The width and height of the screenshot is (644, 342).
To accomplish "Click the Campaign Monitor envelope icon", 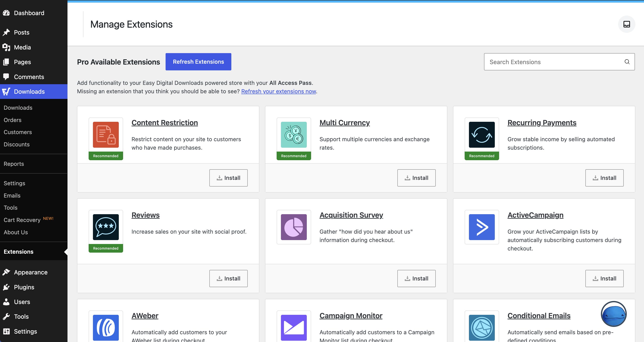I will 294,328.
